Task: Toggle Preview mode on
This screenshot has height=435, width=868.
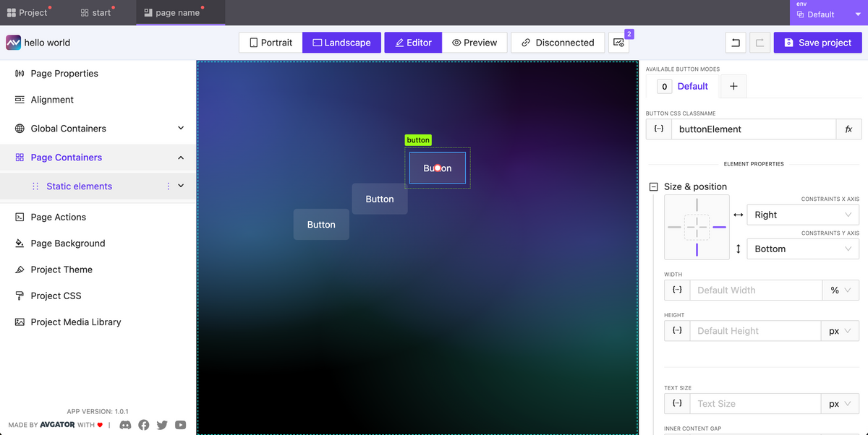Action: [x=475, y=43]
